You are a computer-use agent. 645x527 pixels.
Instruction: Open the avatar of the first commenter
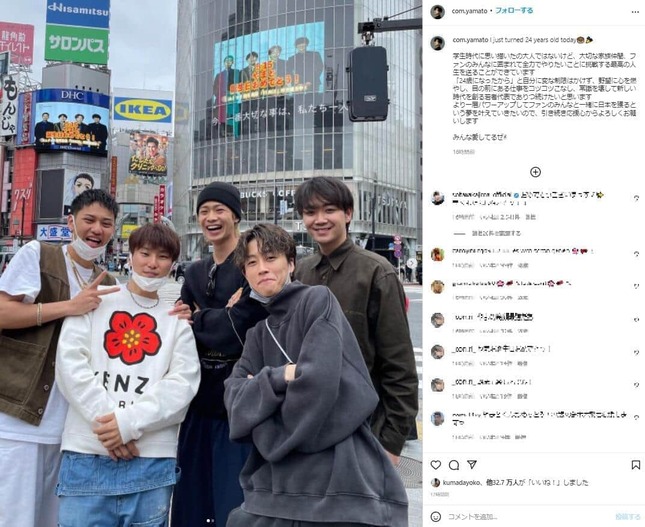pos(438,198)
